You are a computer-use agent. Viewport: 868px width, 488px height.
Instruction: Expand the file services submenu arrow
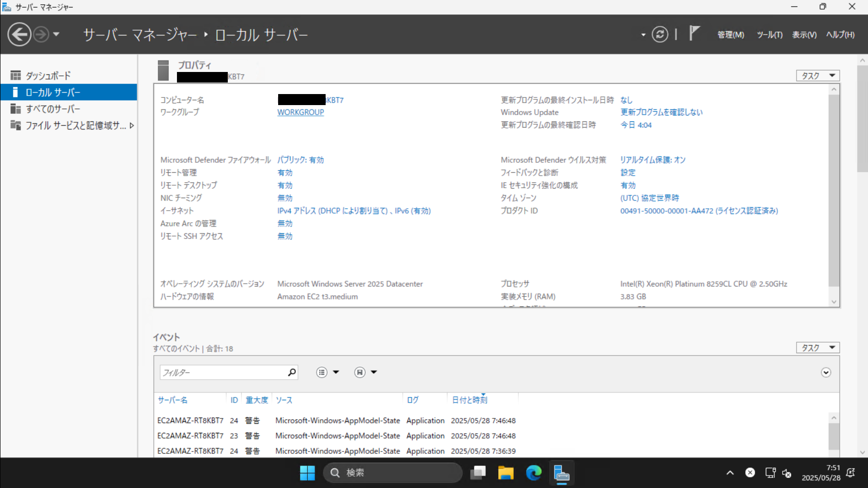point(132,125)
